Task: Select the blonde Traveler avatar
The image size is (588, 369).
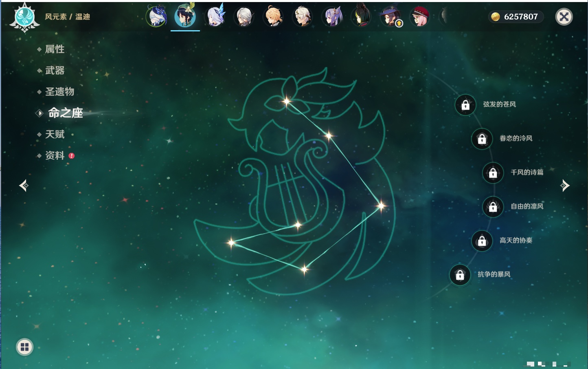Action: click(x=274, y=16)
